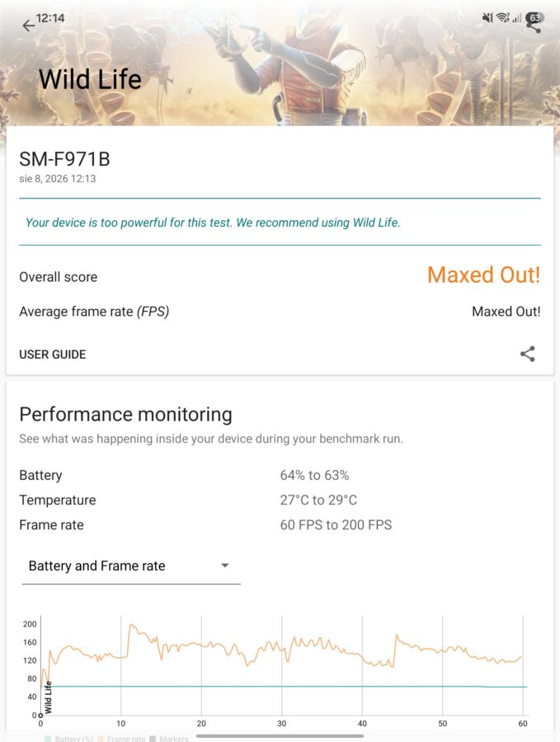560x742 pixels.
Task: Tap the cellular signal bars icon
Action: (516, 18)
